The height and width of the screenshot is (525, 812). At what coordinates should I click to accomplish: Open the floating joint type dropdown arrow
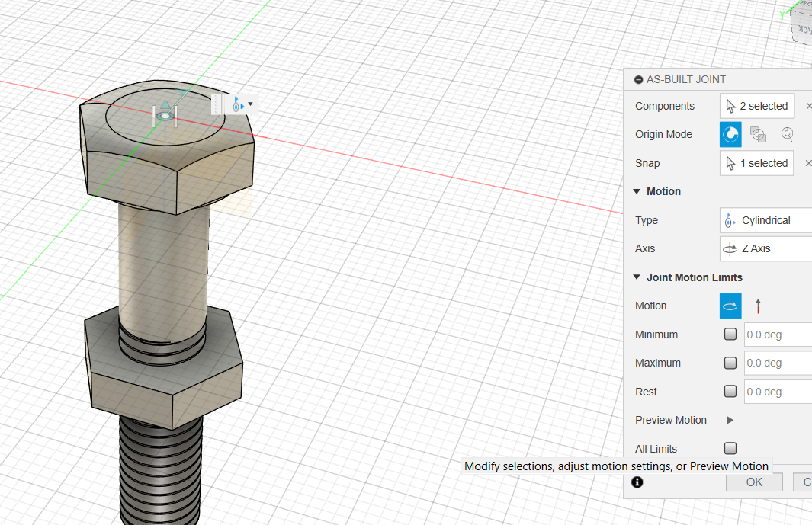[x=250, y=104]
